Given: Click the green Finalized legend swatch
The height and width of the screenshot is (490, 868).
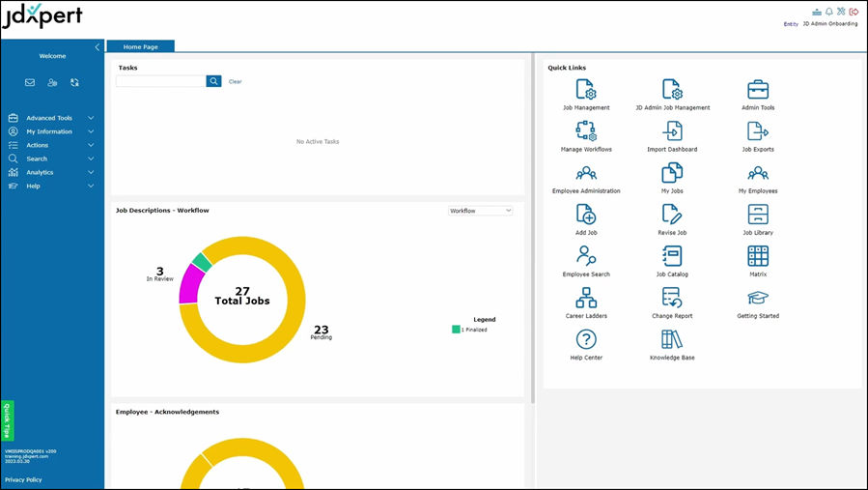Looking at the screenshot, I should coord(456,330).
